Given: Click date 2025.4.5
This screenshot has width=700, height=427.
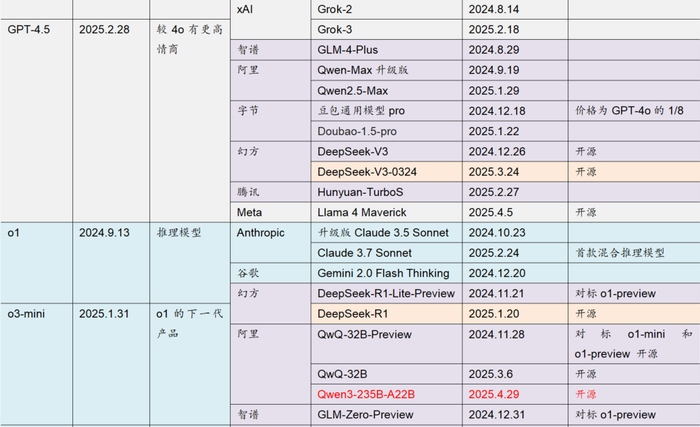Looking at the screenshot, I should click(x=491, y=213).
